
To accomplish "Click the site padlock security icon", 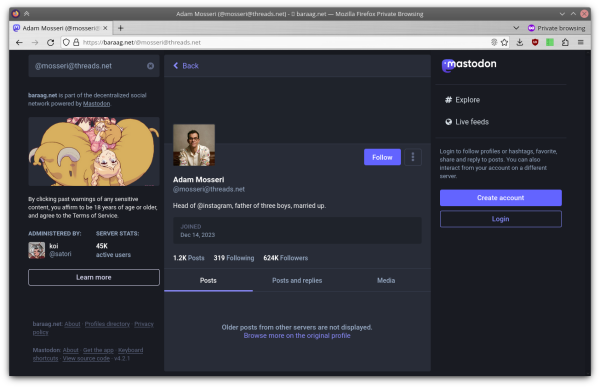I will coord(76,42).
